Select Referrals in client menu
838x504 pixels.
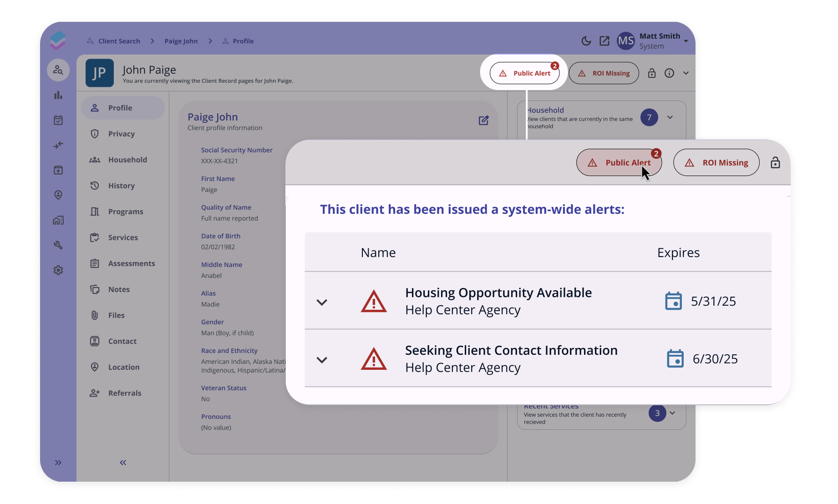[x=123, y=393]
